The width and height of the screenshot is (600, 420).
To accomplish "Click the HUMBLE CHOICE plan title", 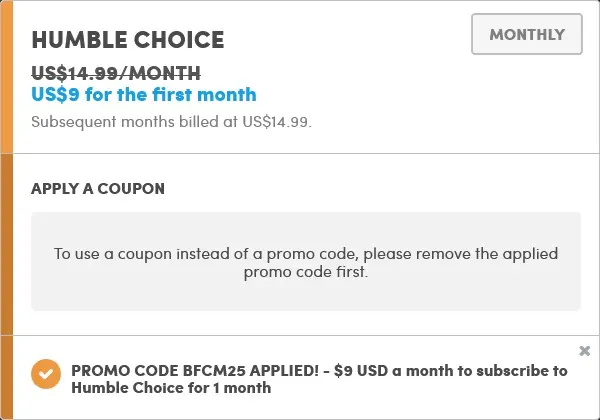I will 128,40.
